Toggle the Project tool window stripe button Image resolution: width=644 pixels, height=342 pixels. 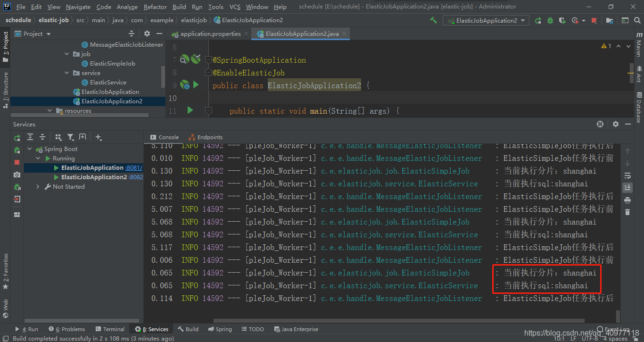[6, 47]
